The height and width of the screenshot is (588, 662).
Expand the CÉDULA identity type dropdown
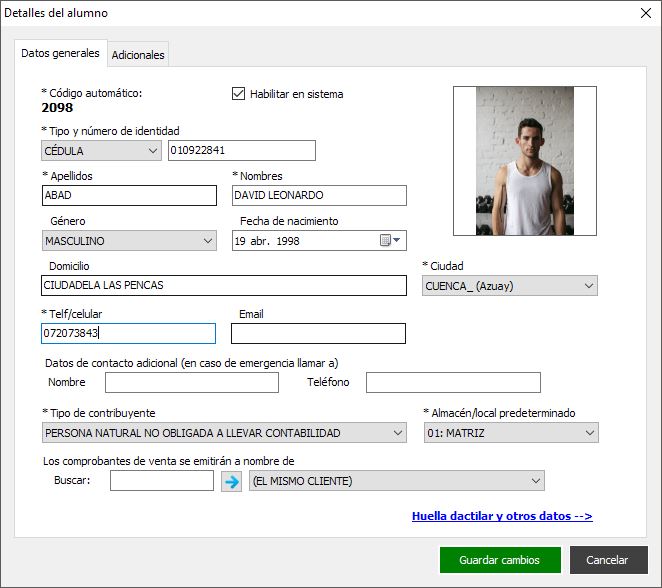point(101,151)
